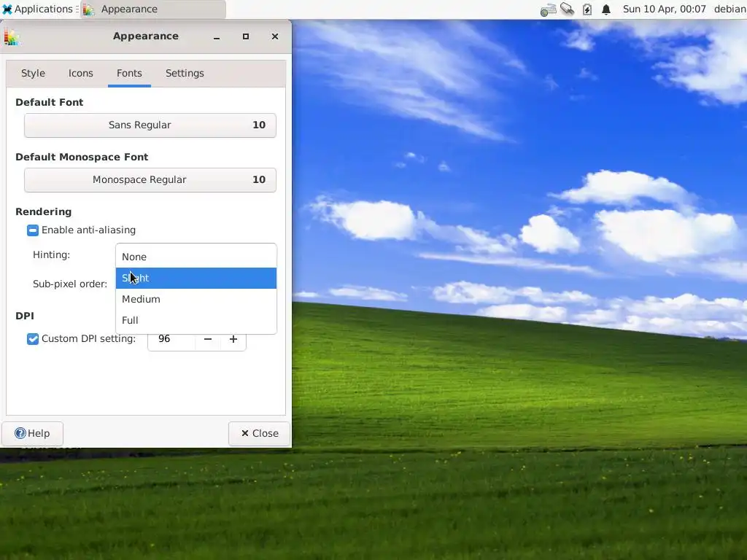The height and width of the screenshot is (560, 747).
Task: Open the debian user menu
Action: point(729,9)
